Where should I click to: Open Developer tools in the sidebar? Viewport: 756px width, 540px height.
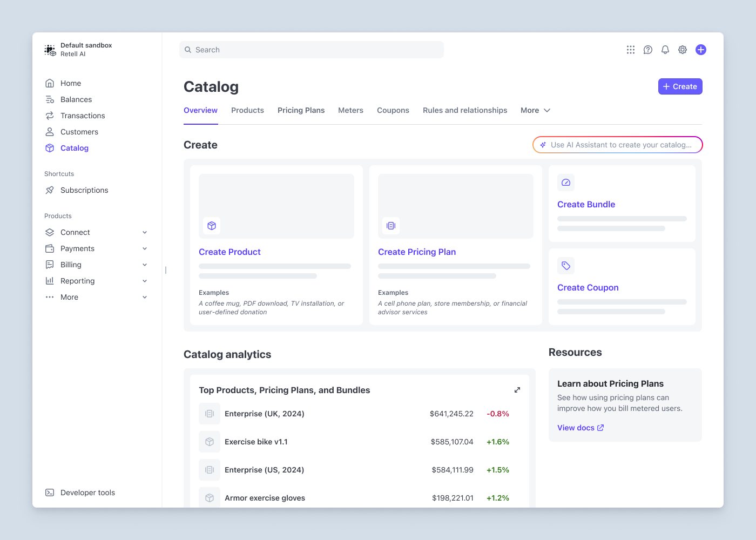87,492
